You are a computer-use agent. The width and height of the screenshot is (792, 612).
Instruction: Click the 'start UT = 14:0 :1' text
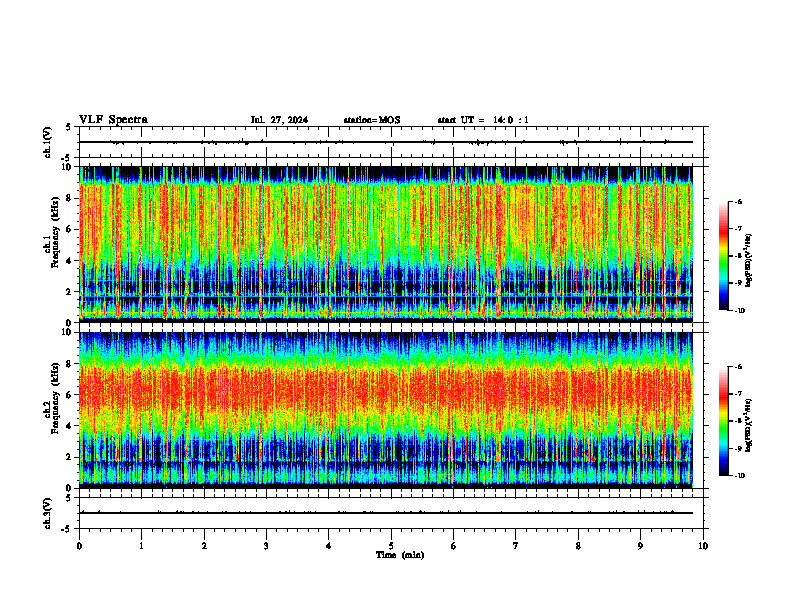pos(483,120)
